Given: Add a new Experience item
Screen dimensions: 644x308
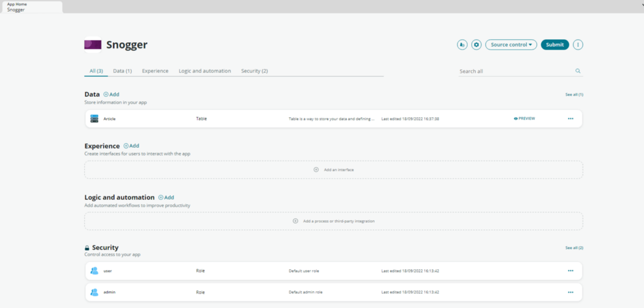Looking at the screenshot, I should (x=131, y=146).
